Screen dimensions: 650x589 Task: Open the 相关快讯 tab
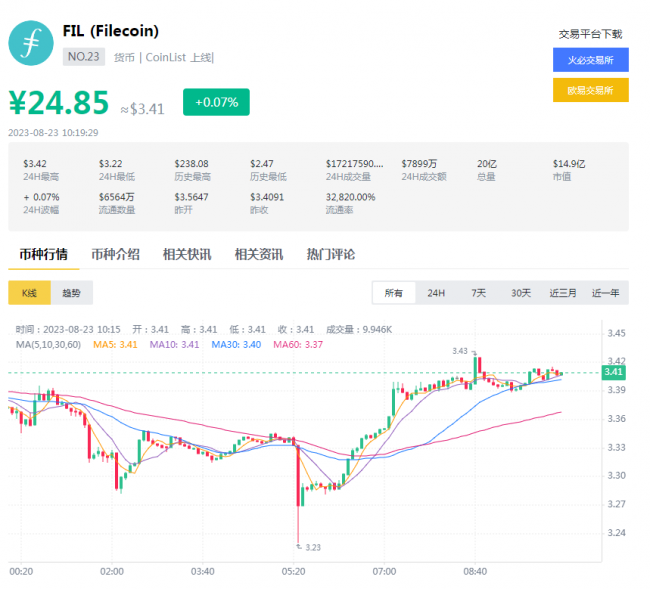pyautogui.click(x=187, y=254)
